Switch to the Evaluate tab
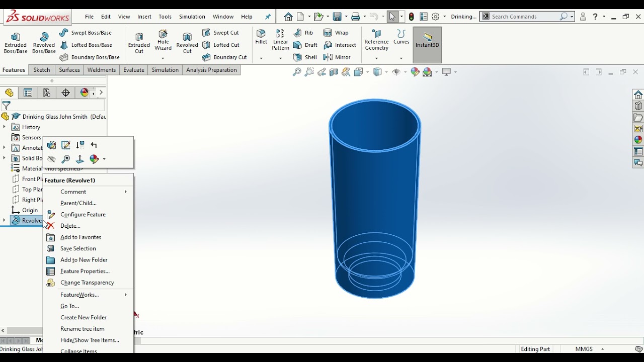644x362 pixels. (134, 70)
